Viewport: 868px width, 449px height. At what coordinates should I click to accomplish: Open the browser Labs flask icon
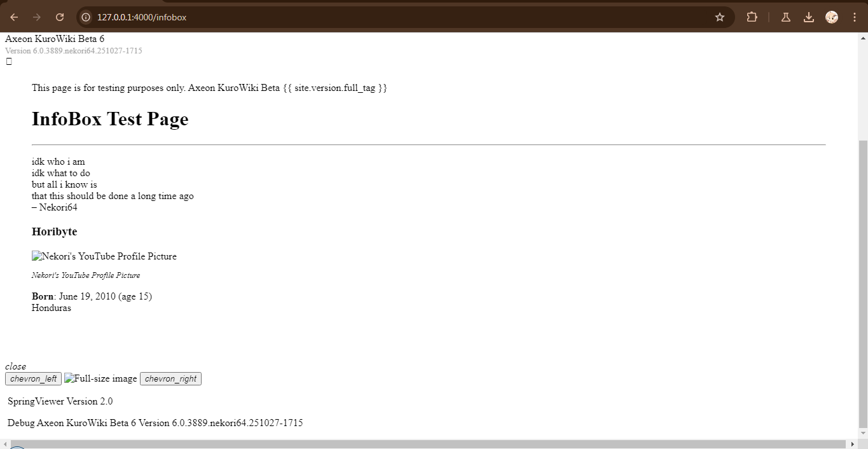click(785, 17)
